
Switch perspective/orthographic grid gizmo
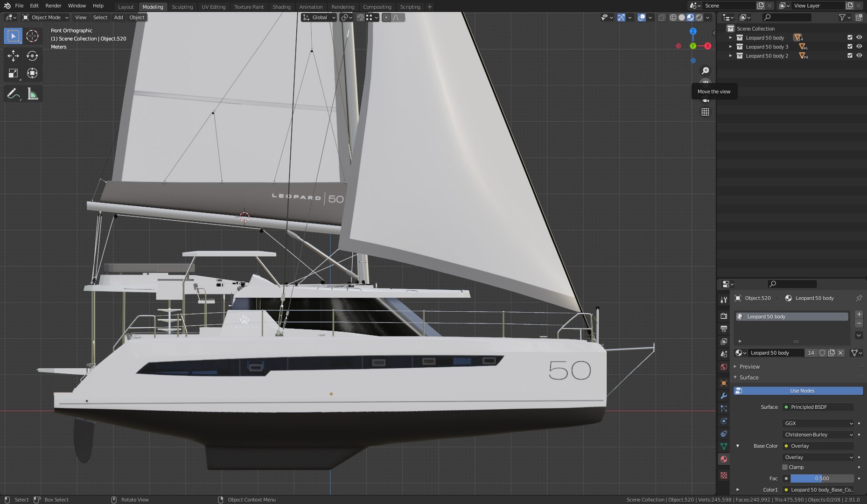point(706,112)
